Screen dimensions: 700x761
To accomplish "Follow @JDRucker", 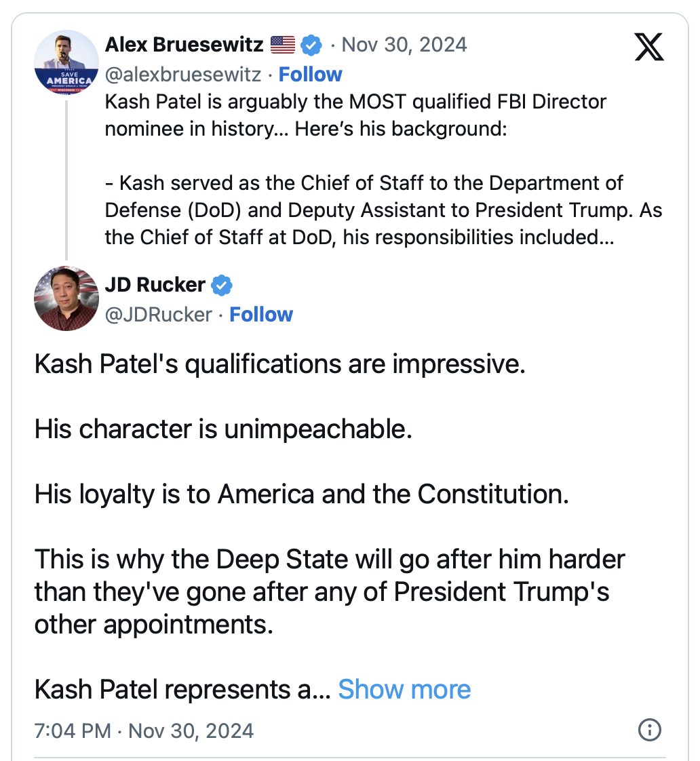I will point(261,315).
